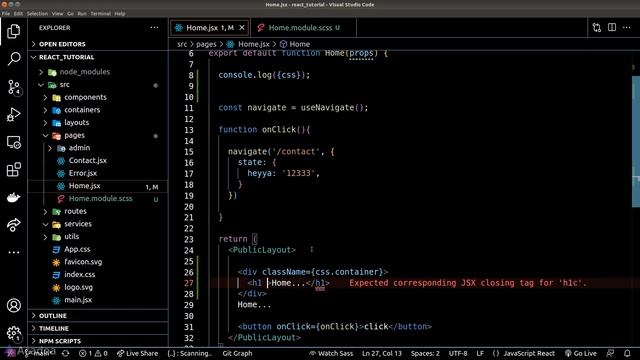Screen dimensions: 640x360
Task: Change indentation Spaces: 2 setting
Action: tap(425, 353)
